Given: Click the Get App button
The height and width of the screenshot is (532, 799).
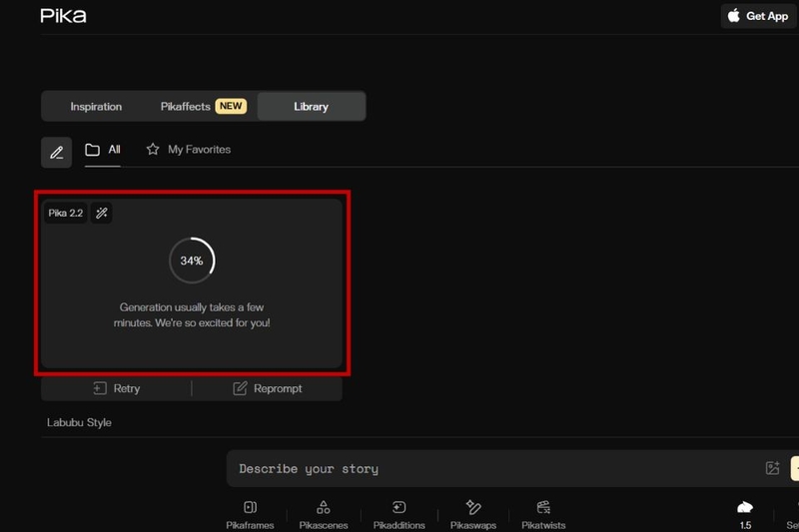Looking at the screenshot, I should click(759, 16).
